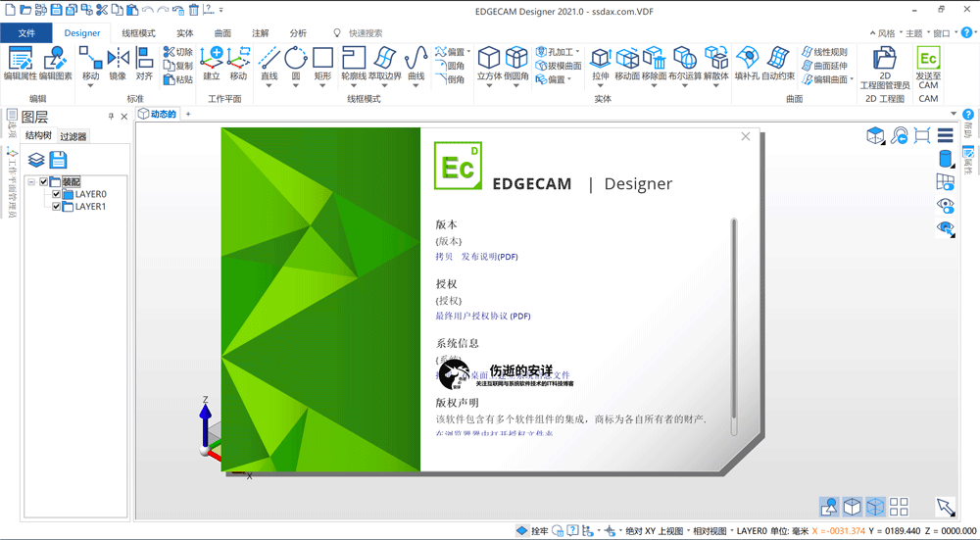Switch to the 曲面 surface ribbon tab
The image size is (980, 540).
pyautogui.click(x=222, y=33)
